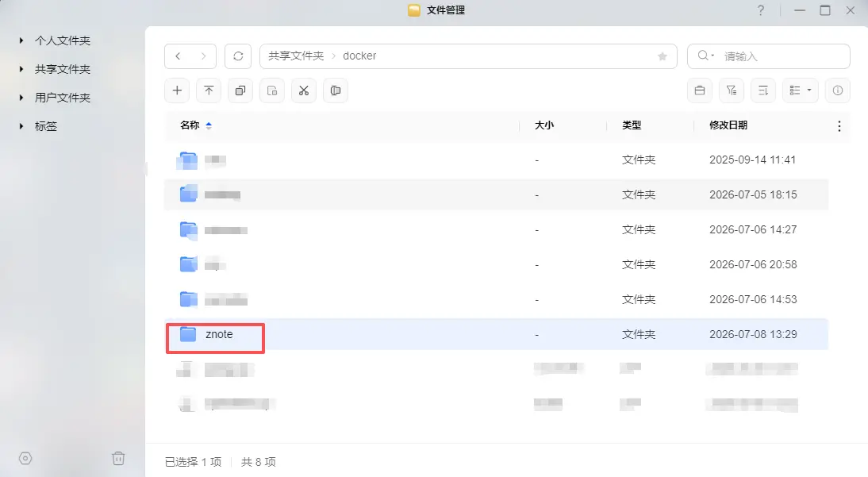Open the column options three-dot menu
This screenshot has width=868, height=477.
click(x=839, y=126)
